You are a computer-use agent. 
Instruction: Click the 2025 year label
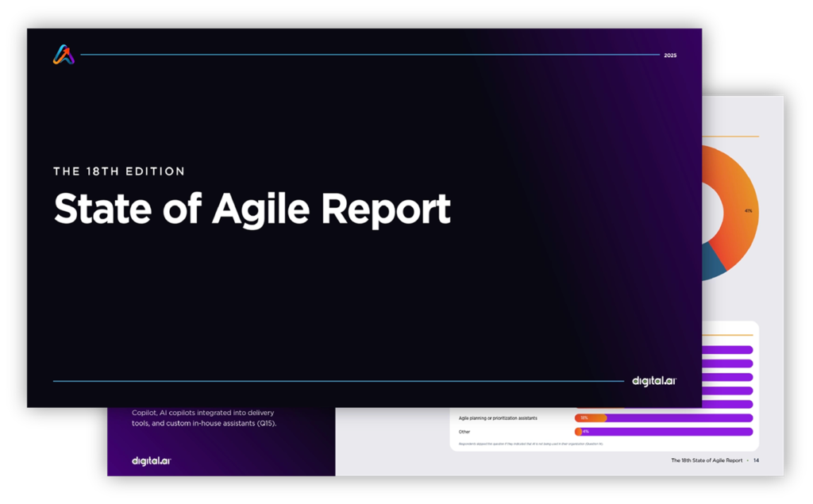(x=670, y=56)
